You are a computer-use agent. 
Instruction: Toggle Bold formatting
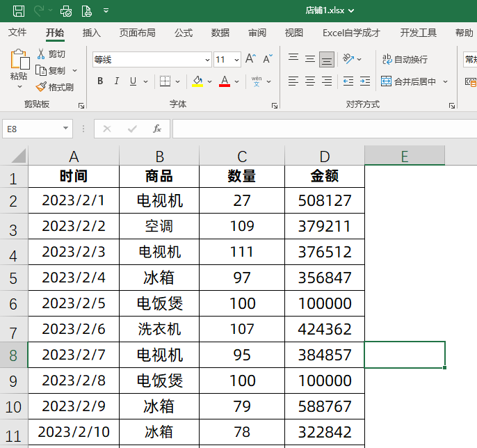pyautogui.click(x=100, y=81)
